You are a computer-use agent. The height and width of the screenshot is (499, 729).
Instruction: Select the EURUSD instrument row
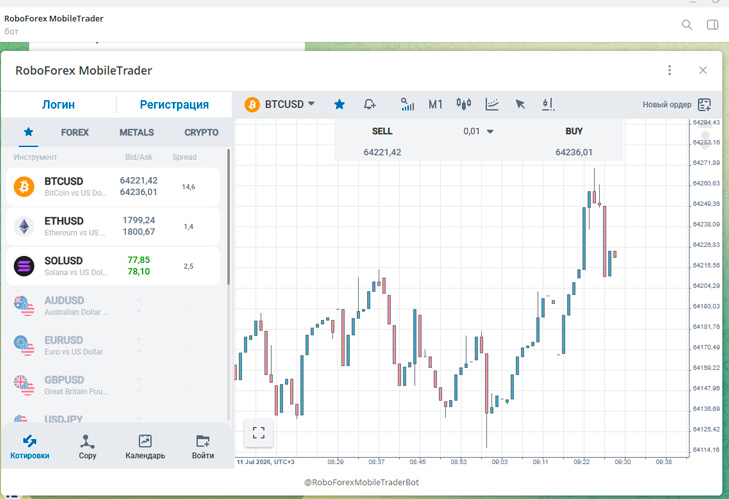[113, 346]
